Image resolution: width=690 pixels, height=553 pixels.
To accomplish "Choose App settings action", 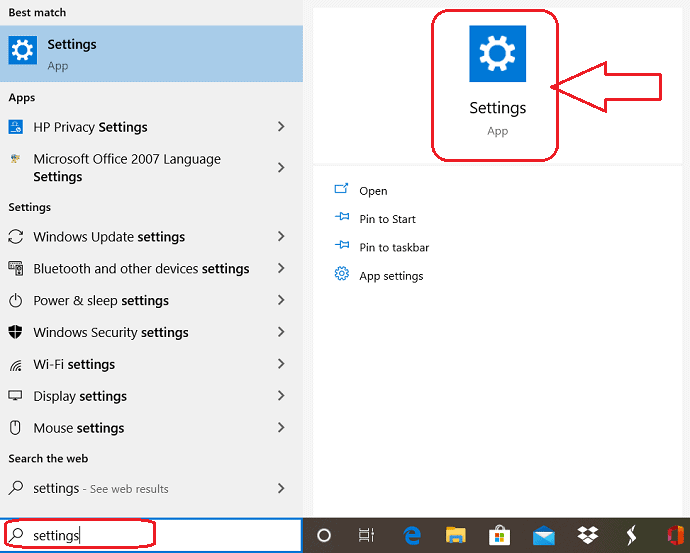I will tap(391, 276).
